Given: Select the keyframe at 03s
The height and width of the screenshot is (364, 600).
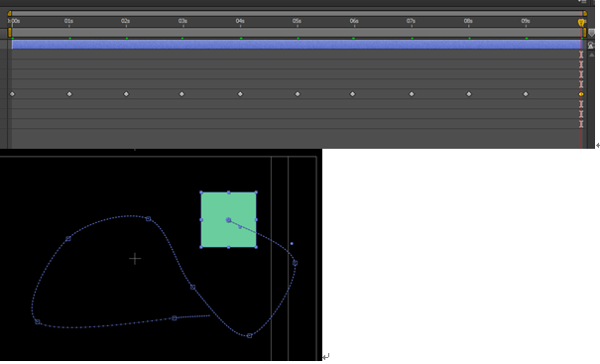Looking at the screenshot, I should tap(181, 94).
